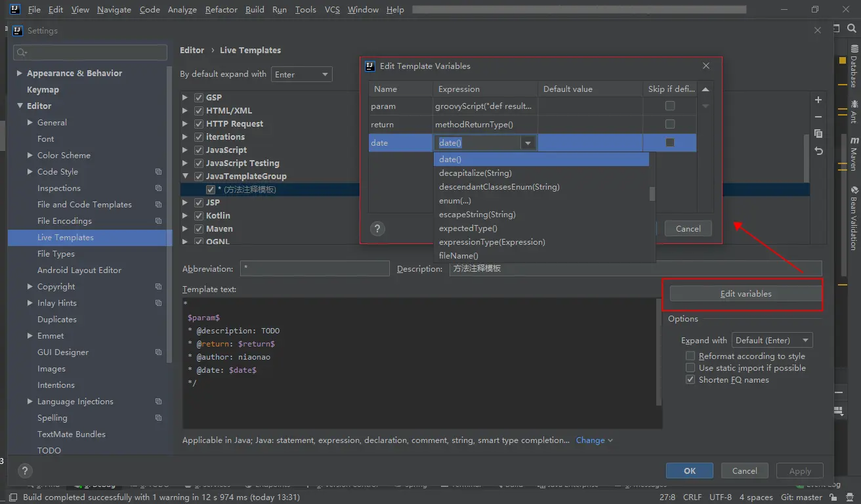Image resolution: width=861 pixels, height=504 pixels.
Task: Click the expression dropdown list scrollbar
Action: (652, 194)
